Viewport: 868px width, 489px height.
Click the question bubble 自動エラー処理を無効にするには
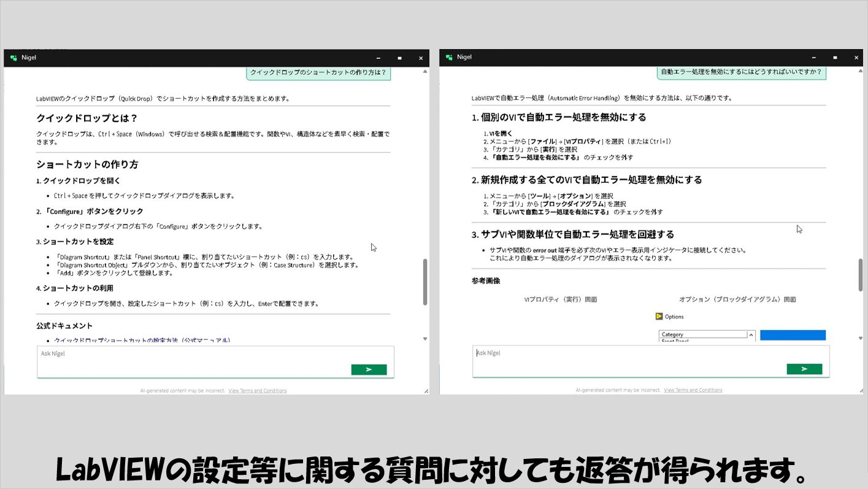coord(742,72)
